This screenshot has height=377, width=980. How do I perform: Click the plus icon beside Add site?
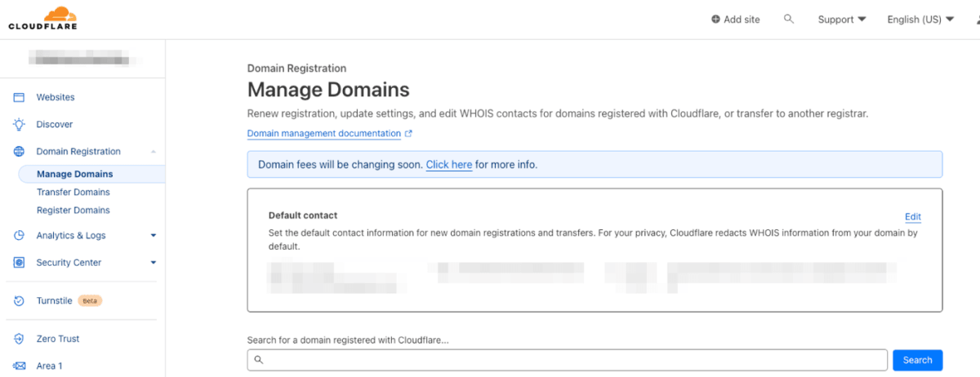coord(715,20)
